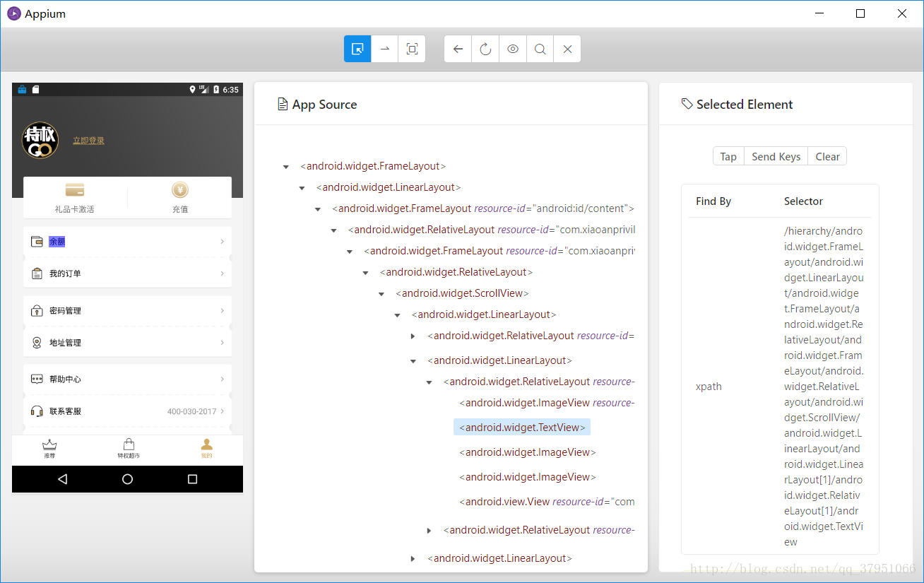Tap the clipboard icon for 我的订单
The width and height of the screenshot is (924, 583).
(37, 273)
